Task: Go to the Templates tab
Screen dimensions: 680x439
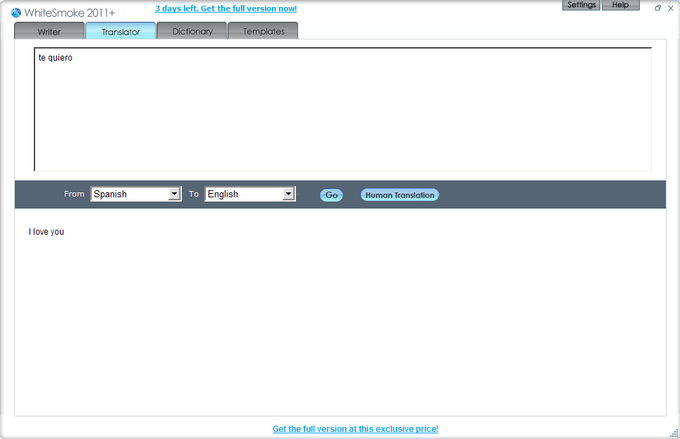Action: pos(263,31)
